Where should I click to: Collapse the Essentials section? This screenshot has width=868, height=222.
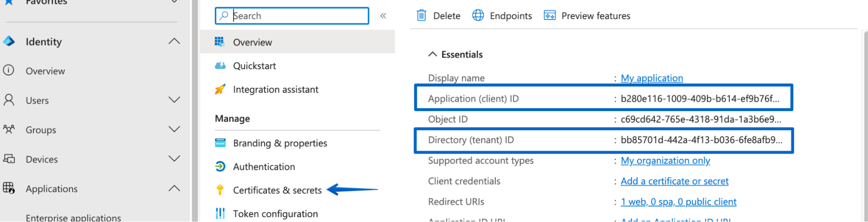coord(432,54)
